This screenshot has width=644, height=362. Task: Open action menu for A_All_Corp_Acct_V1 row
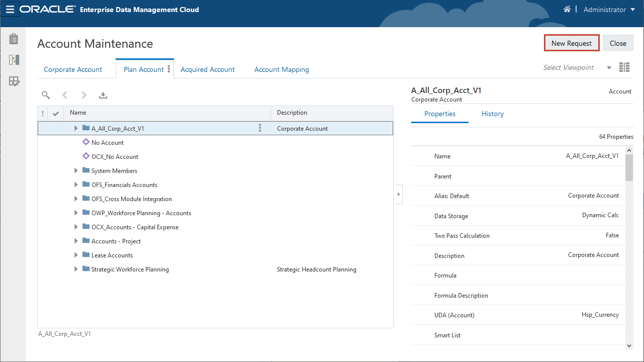pyautogui.click(x=260, y=128)
